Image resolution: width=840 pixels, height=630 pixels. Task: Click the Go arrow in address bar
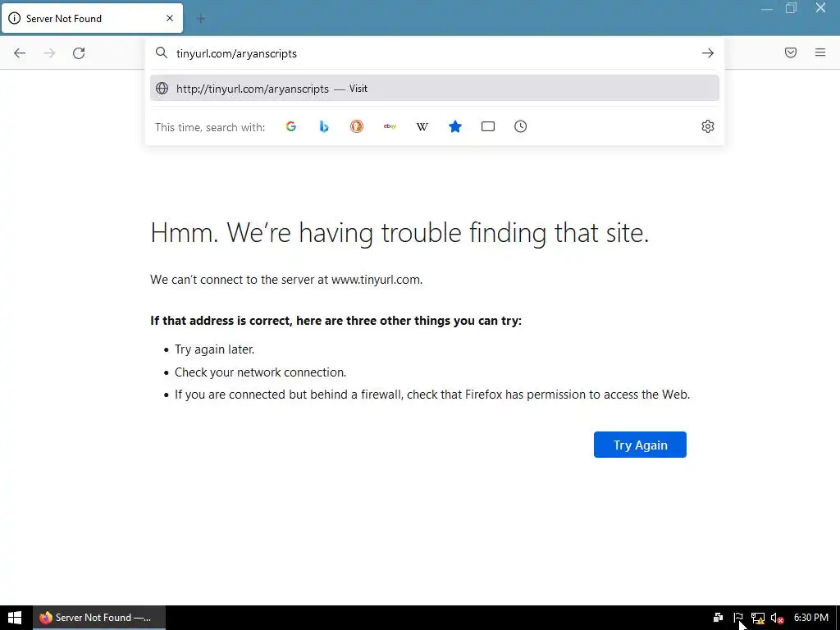pyautogui.click(x=708, y=53)
